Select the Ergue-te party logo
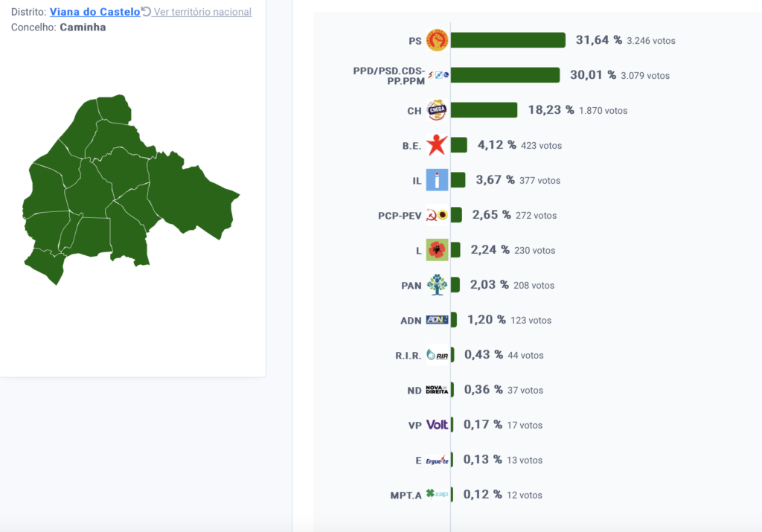Viewport: 762px width, 532px height. (x=437, y=460)
